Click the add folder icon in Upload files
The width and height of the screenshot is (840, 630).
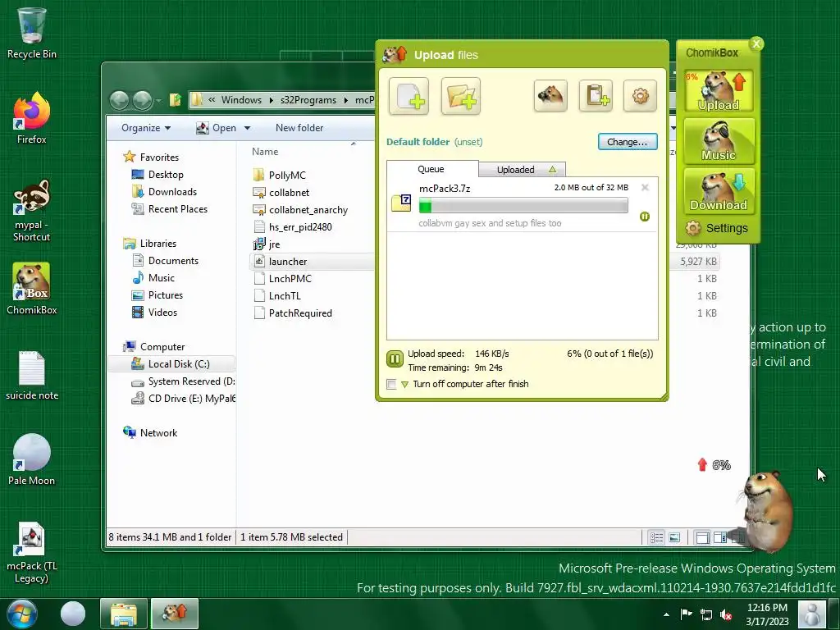[461, 96]
